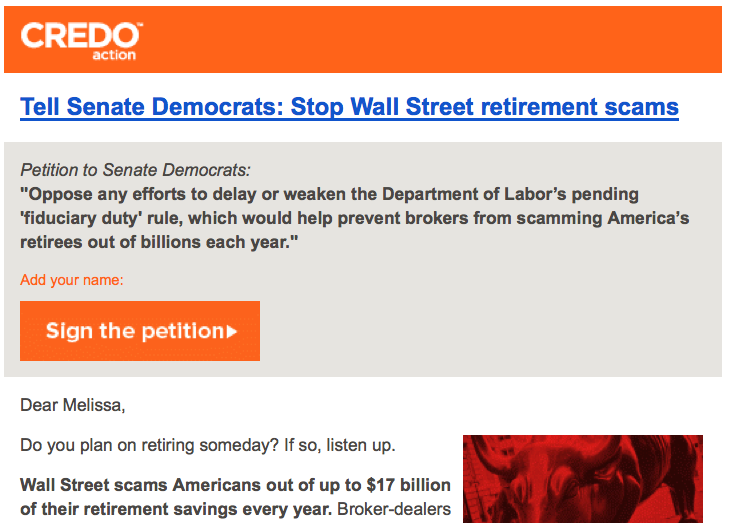Click the "Dear Melissa," greeting
730x523 pixels.
point(73,405)
